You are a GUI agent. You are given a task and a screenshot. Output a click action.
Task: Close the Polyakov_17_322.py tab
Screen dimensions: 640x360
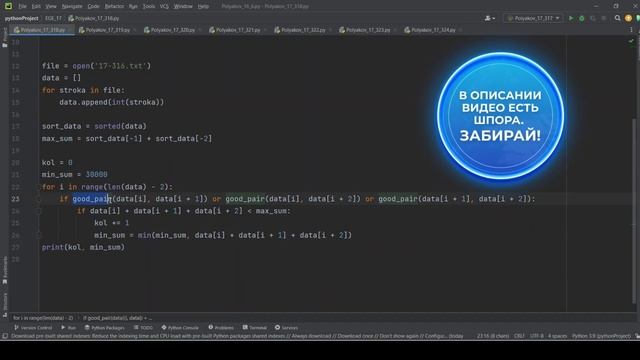(x=330, y=30)
